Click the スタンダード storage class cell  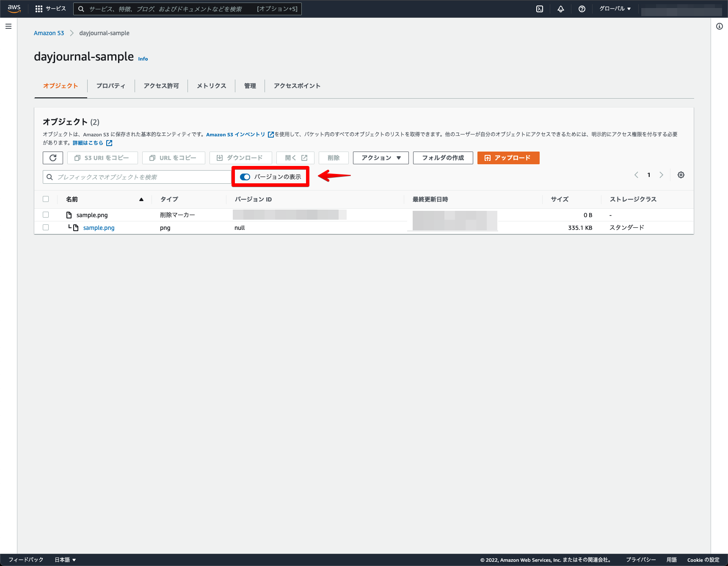(x=627, y=228)
